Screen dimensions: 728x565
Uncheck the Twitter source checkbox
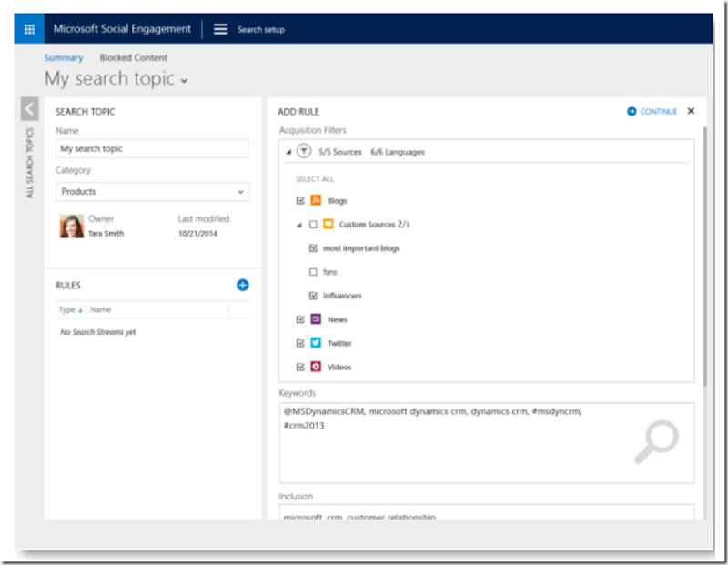[x=300, y=343]
